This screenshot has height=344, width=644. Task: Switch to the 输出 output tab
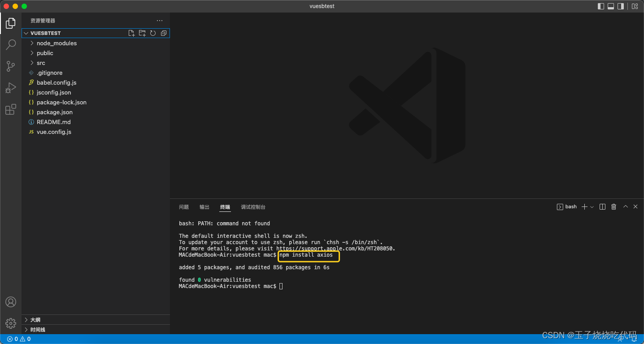(205, 207)
